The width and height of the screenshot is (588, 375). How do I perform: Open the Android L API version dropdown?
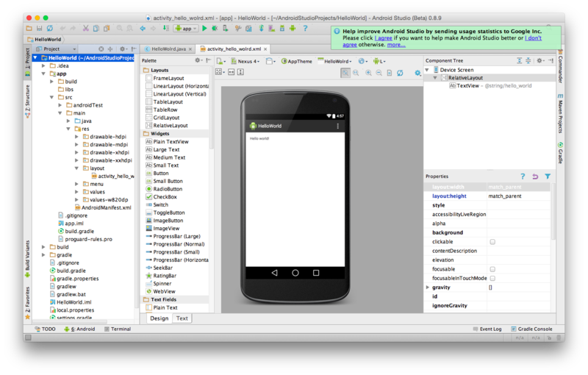pos(379,61)
